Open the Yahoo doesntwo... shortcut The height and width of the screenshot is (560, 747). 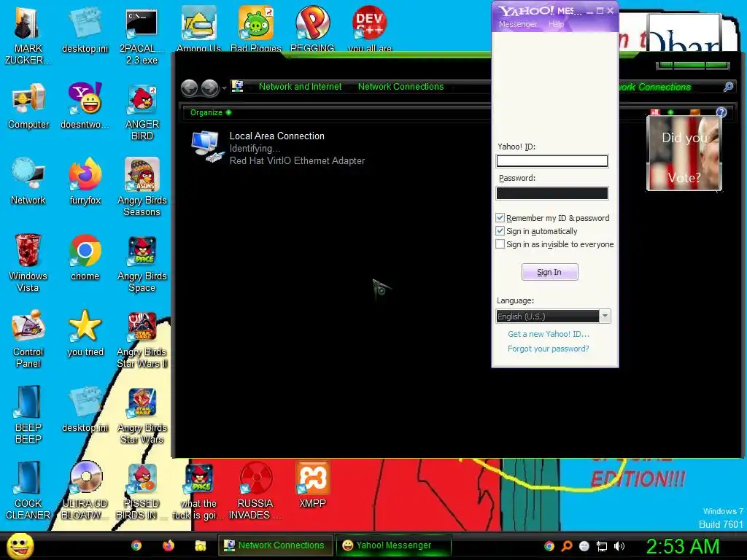coord(85,106)
